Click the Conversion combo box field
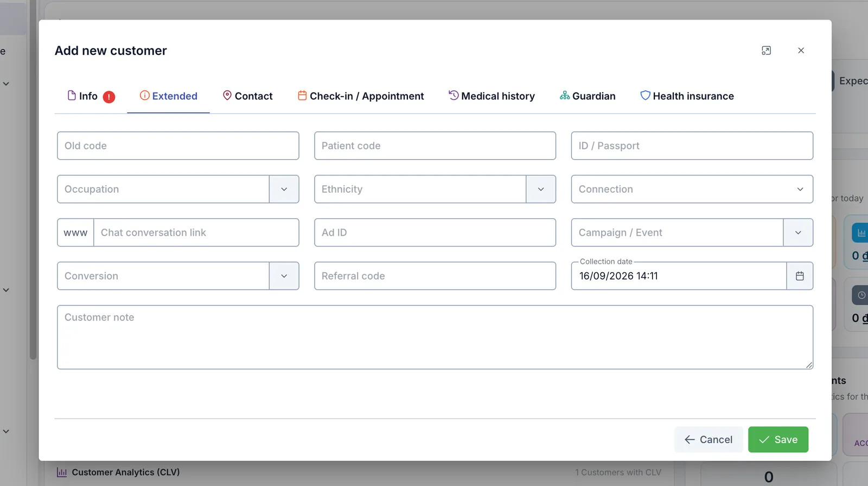The height and width of the screenshot is (486, 868). point(163,276)
